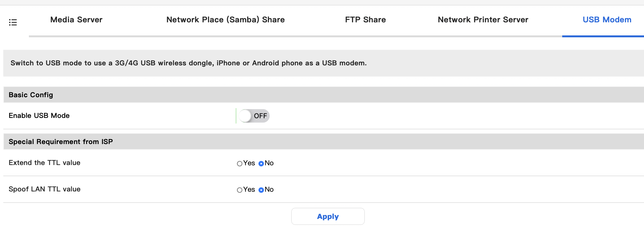Choose Yes for Spoof LAN TTL value
Viewport: 644px width, 232px height.
point(240,190)
